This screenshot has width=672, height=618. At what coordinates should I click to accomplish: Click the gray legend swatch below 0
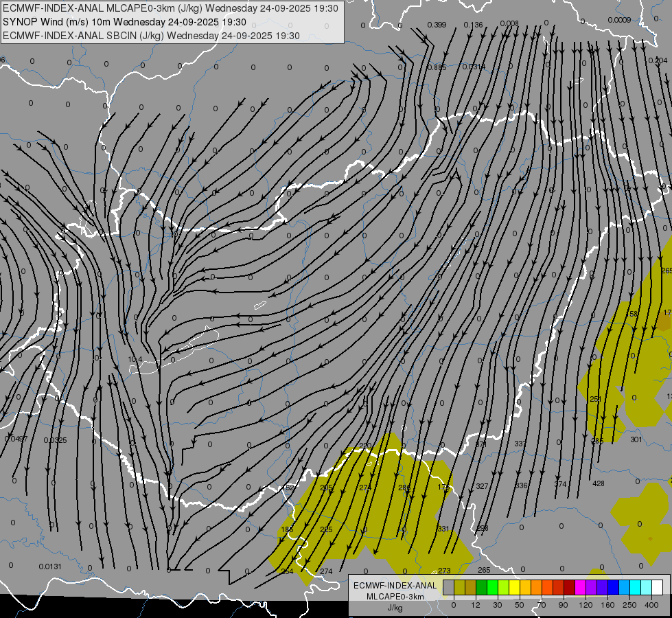click(448, 587)
